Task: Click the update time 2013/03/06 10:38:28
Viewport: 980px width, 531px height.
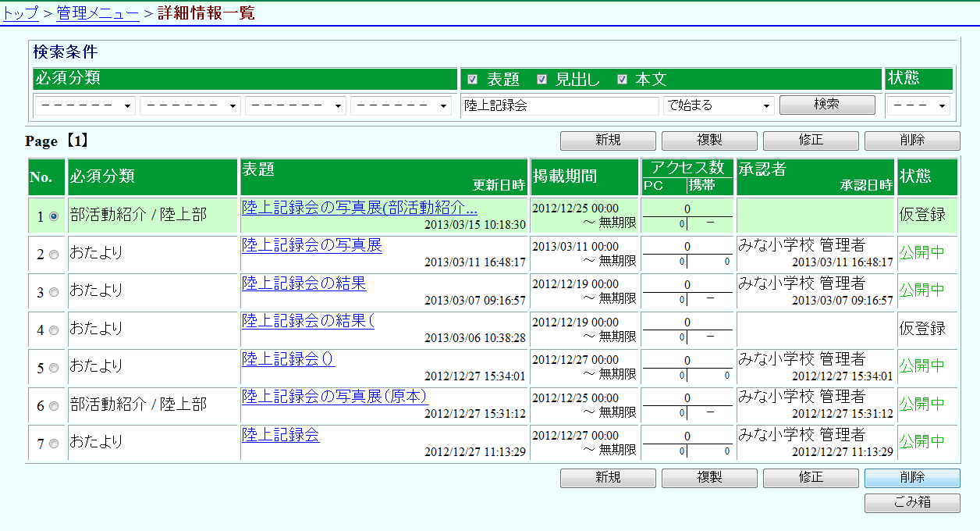Action: click(475, 338)
